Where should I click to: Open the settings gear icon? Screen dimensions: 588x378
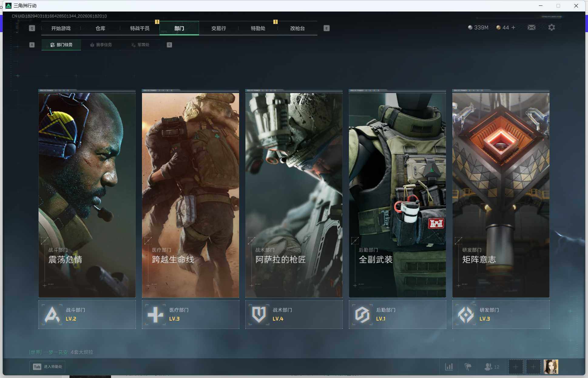click(x=552, y=28)
